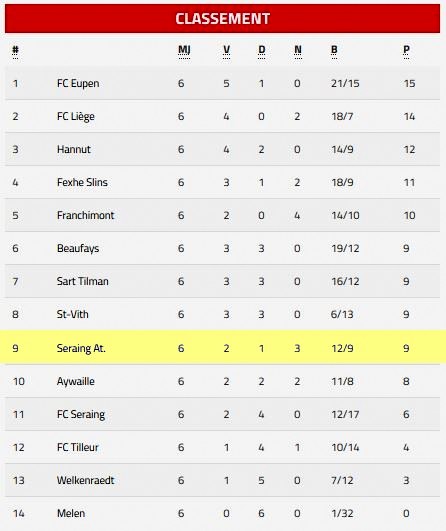Viewport: 446px width, 531px height.
Task: Select the FC Eupen team row
Action: pyautogui.click(x=222, y=83)
